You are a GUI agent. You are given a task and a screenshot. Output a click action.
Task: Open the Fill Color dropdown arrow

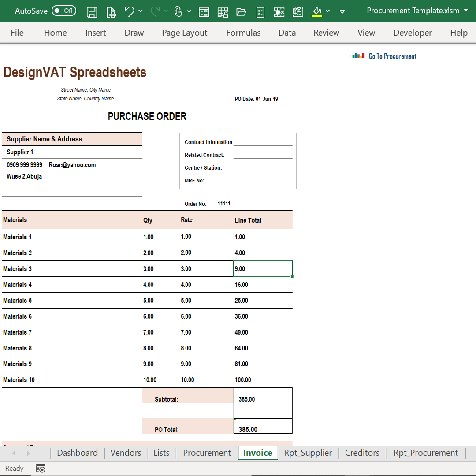tap(328, 11)
